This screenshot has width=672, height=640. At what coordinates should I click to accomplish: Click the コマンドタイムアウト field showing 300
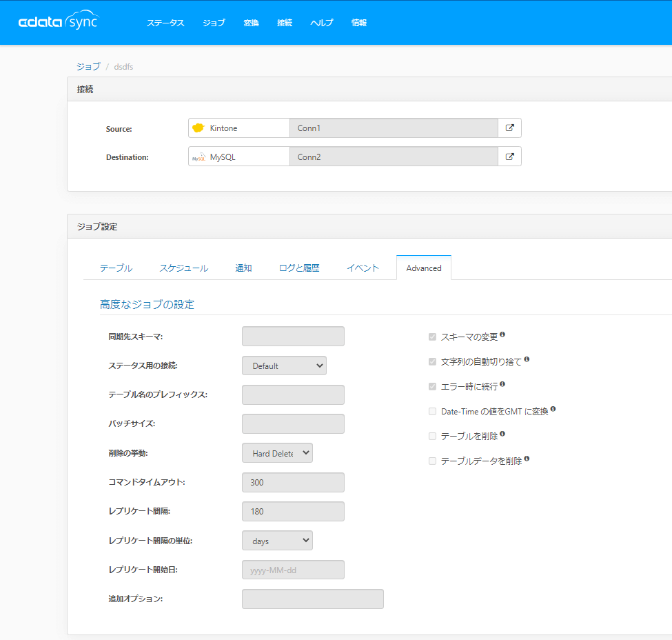[x=293, y=483]
